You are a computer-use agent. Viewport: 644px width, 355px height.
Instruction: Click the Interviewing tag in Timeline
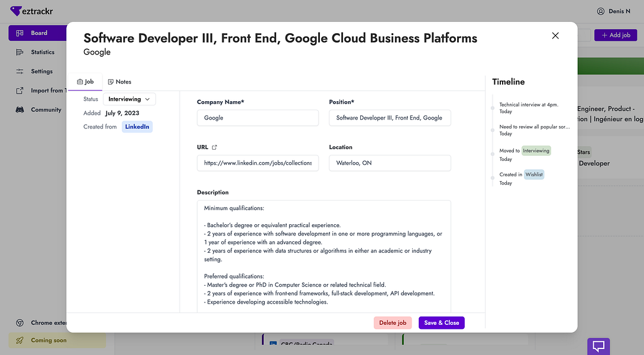(x=536, y=151)
